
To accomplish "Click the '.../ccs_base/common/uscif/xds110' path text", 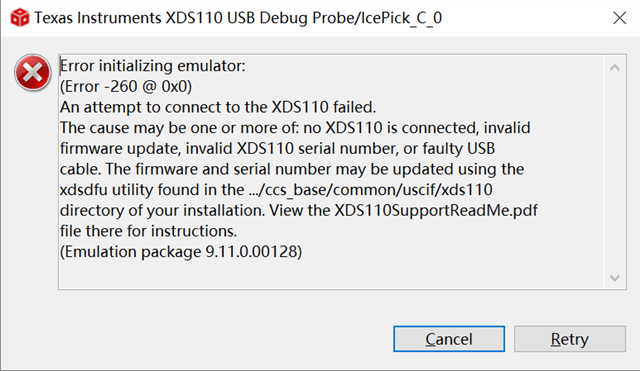I will coord(371,190).
